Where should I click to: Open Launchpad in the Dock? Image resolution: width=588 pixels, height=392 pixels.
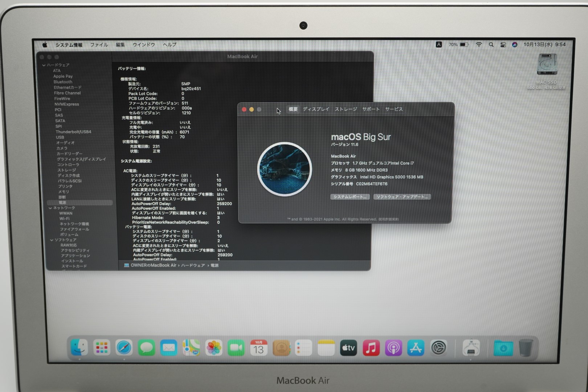(102, 348)
